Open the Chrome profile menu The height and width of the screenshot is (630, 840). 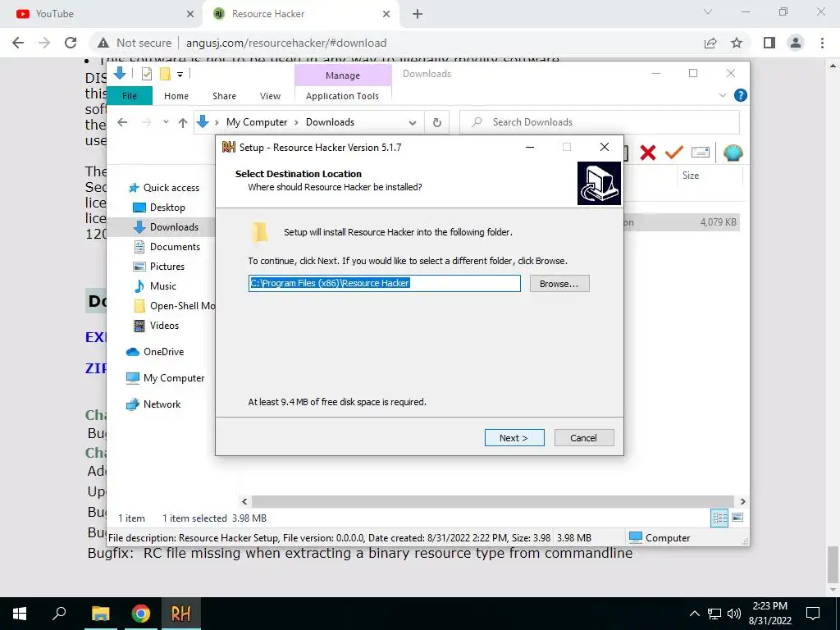(x=796, y=43)
